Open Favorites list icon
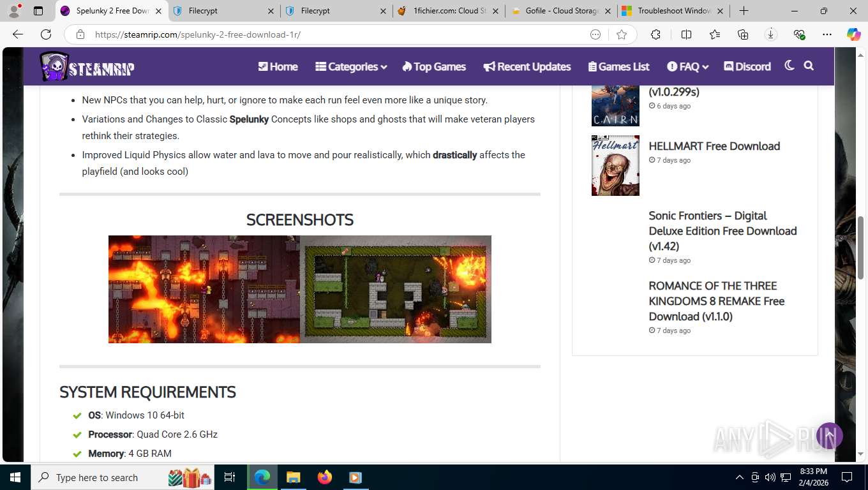The height and width of the screenshot is (490, 868). pyautogui.click(x=714, y=34)
